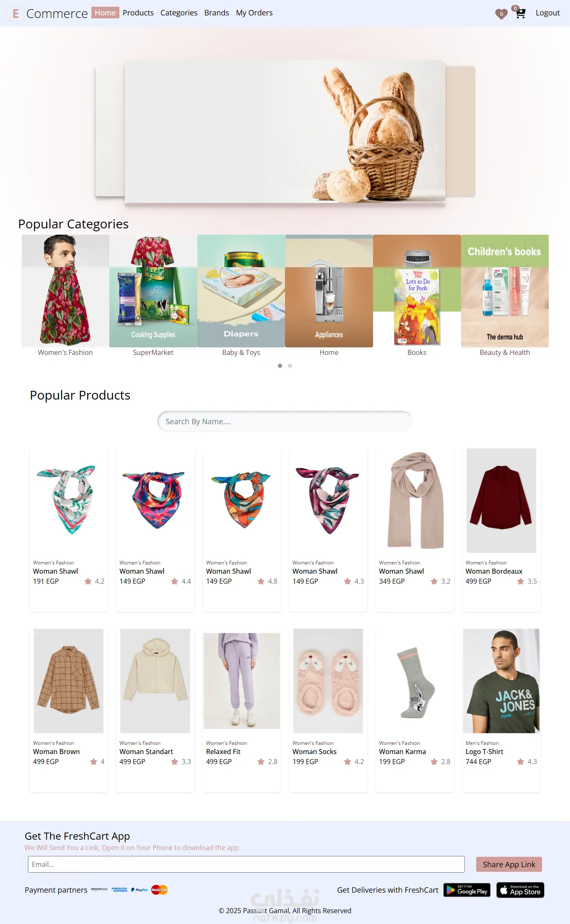The image size is (570, 924).
Task: Open the App Store badge
Action: (x=520, y=890)
